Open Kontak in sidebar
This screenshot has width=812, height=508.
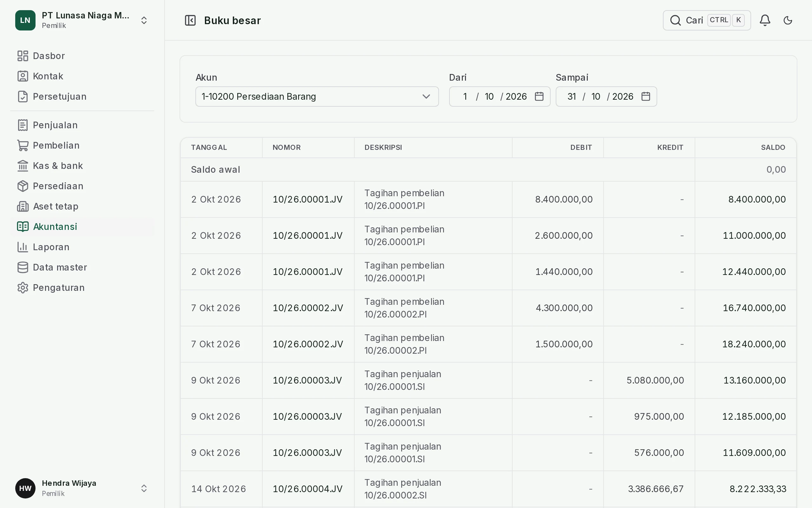click(x=82, y=76)
